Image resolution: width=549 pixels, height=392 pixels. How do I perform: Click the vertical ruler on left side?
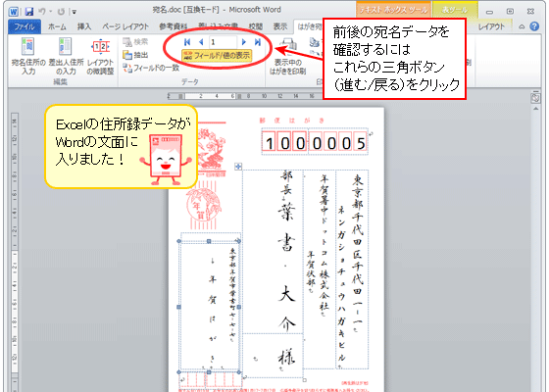point(15,252)
